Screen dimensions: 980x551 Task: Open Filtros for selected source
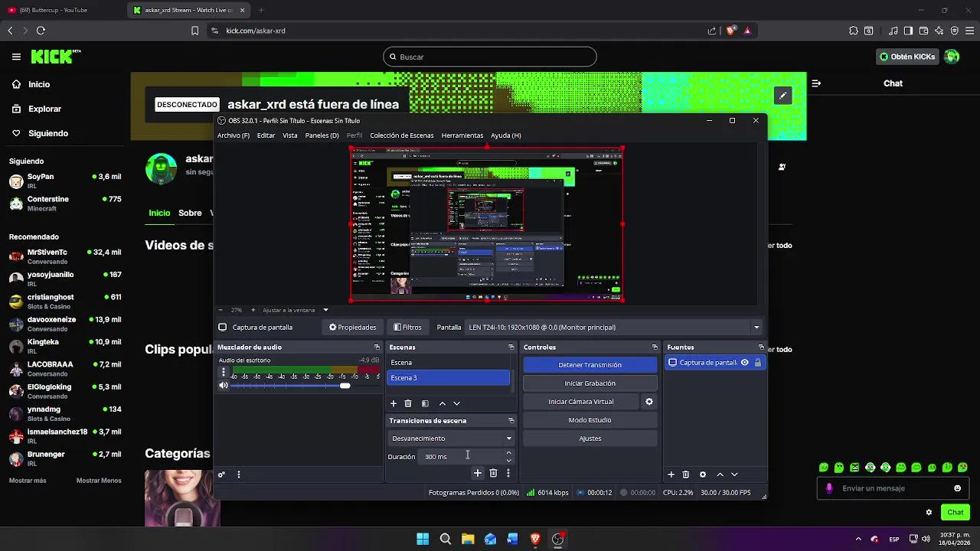pyautogui.click(x=407, y=328)
